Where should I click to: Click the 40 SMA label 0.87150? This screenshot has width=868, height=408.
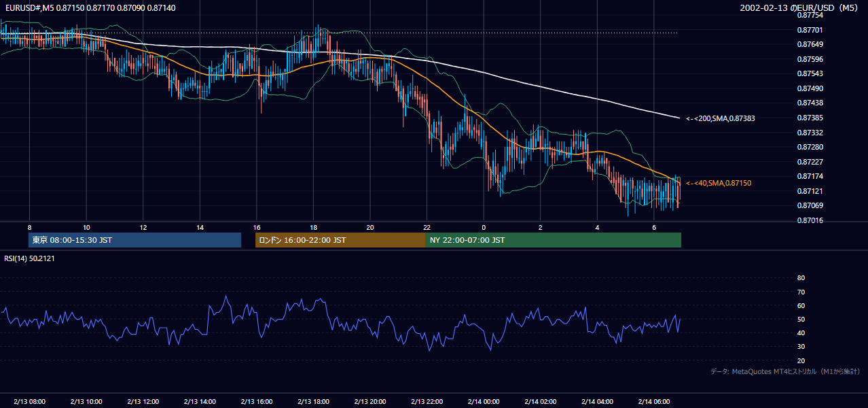click(719, 183)
